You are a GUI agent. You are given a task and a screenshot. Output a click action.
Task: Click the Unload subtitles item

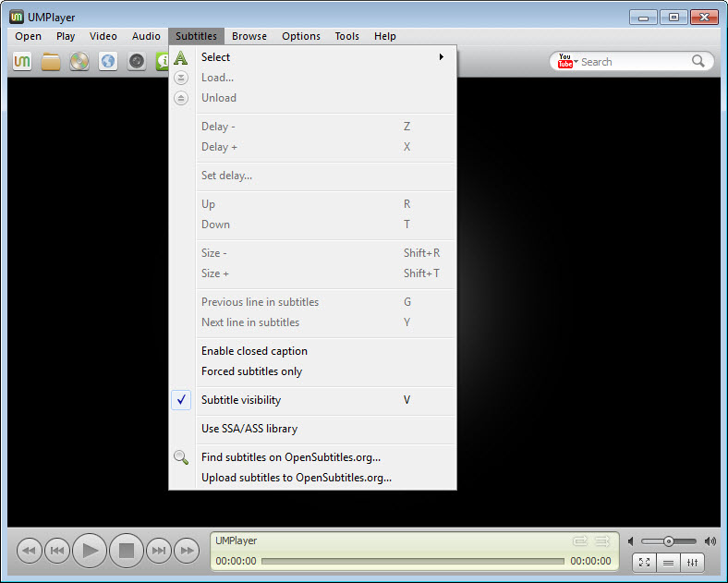[312, 98]
